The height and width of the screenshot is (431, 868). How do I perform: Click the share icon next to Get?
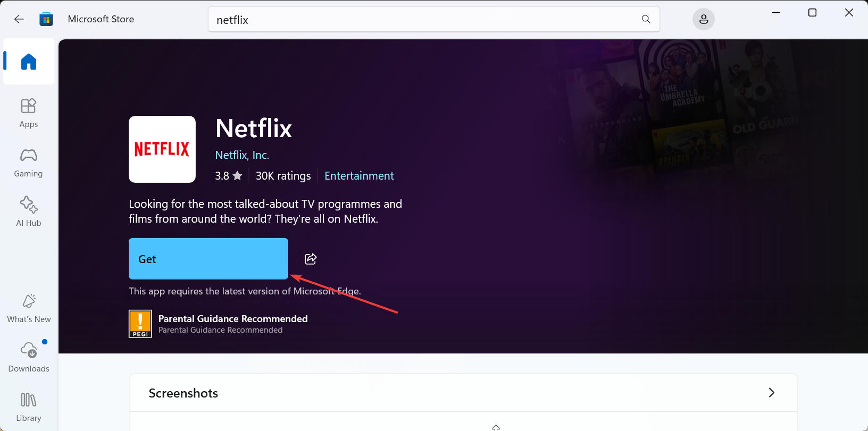click(x=311, y=259)
